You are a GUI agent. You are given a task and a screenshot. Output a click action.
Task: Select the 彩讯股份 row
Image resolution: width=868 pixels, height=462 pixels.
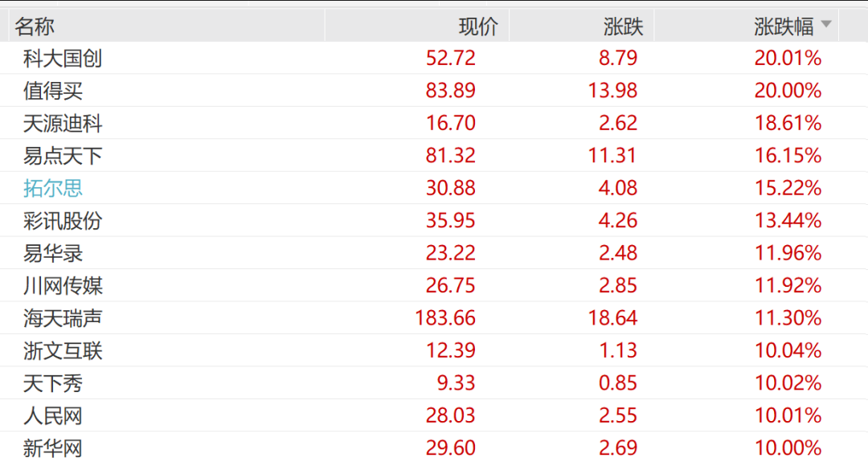pos(63,221)
